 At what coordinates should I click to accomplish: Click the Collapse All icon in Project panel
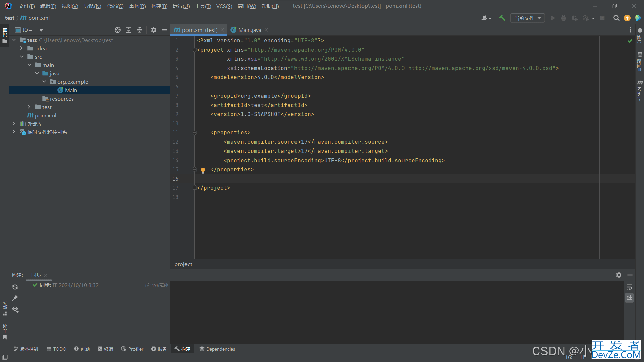140,30
